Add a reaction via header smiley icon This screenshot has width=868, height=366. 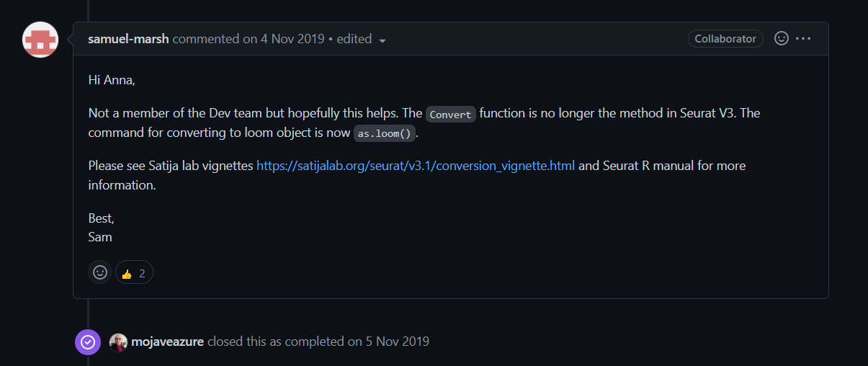pos(781,38)
